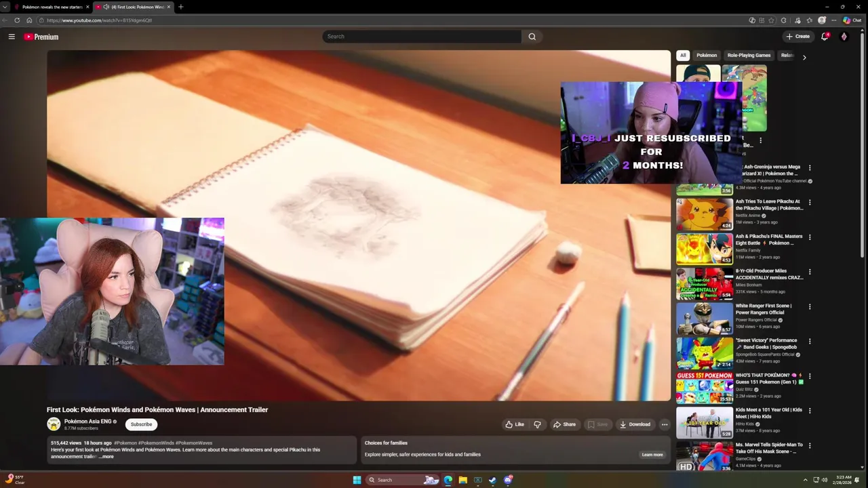Image resolution: width=868 pixels, height=488 pixels.
Task: Open the clock showing 3:23 AM
Action: pyautogui.click(x=844, y=480)
